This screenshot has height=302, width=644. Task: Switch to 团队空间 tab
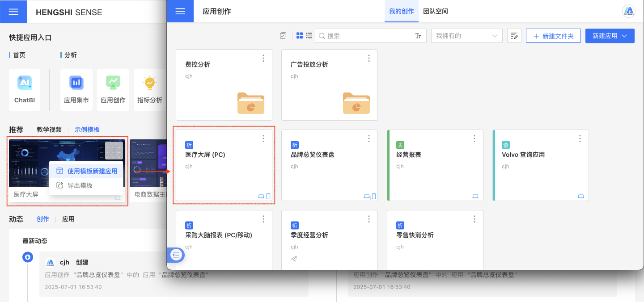coord(436,11)
